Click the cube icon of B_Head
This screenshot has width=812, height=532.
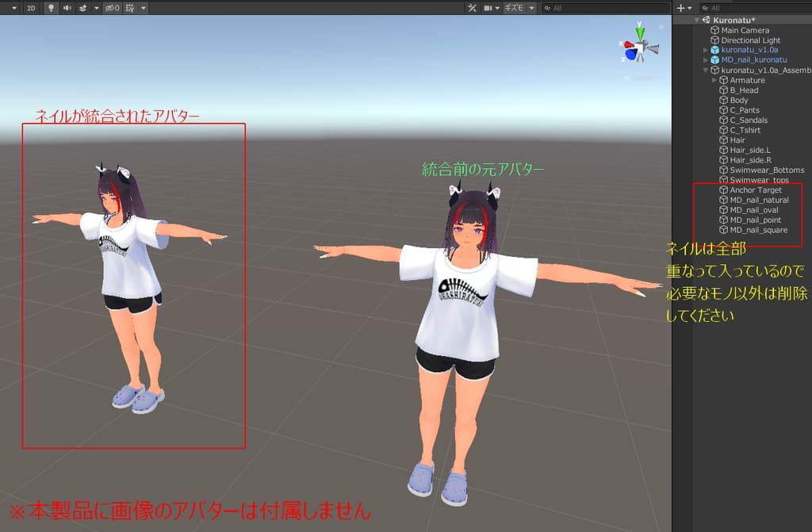723,90
